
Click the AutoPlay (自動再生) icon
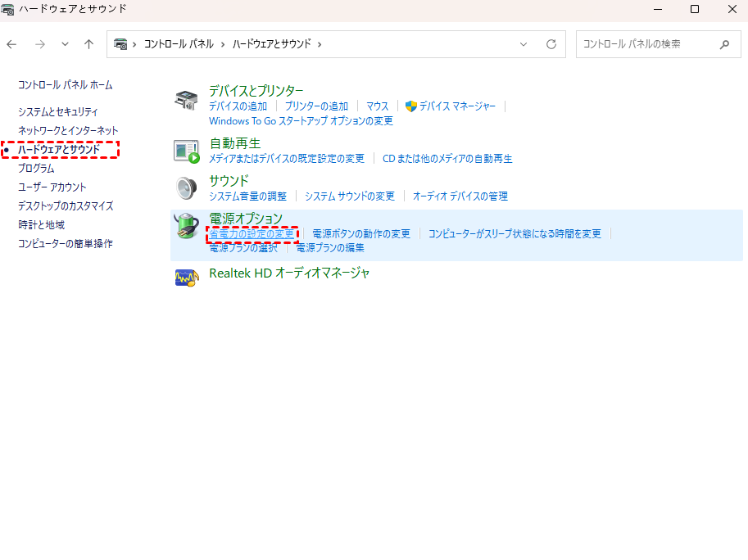pos(186,151)
